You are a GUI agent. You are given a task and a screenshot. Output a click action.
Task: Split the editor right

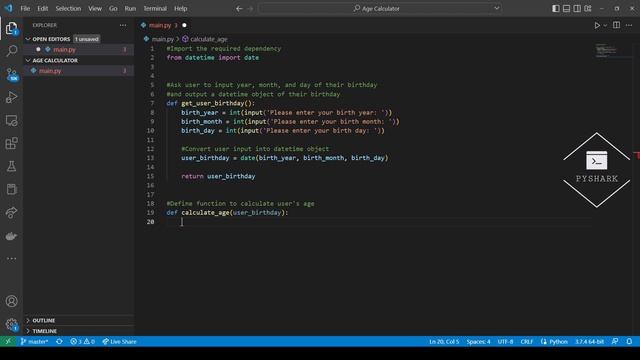pyautogui.click(x=616, y=25)
